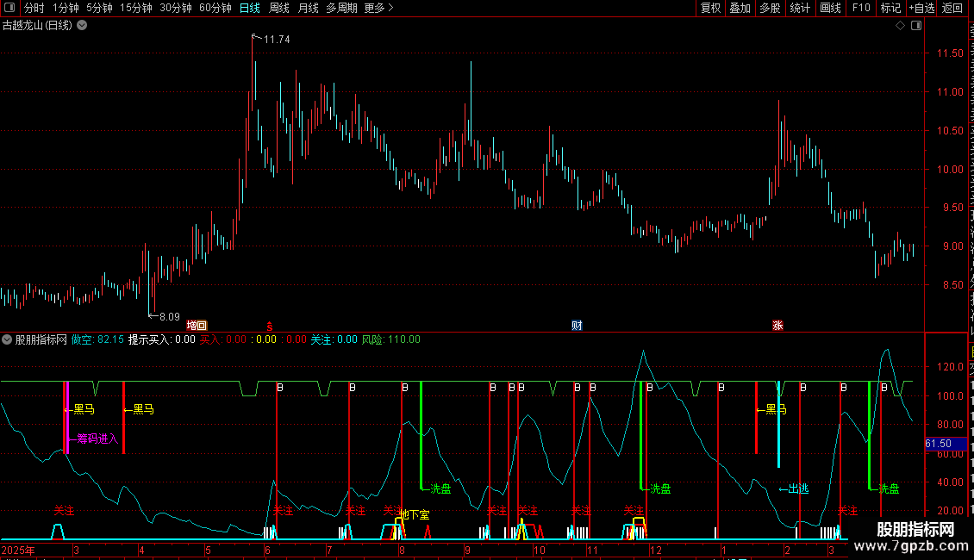Switch to 日线 daily chart
974x560 pixels.
click(x=250, y=8)
